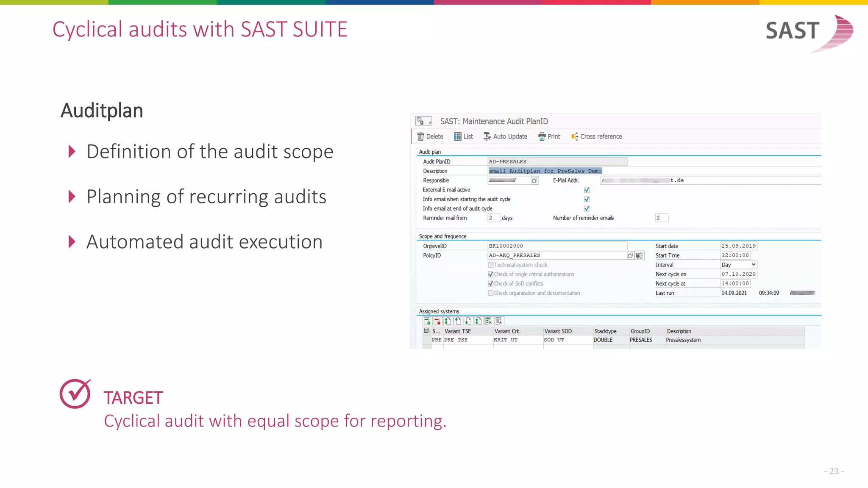
Task: Enable Check organization and documentation checkbox
Action: click(490, 293)
